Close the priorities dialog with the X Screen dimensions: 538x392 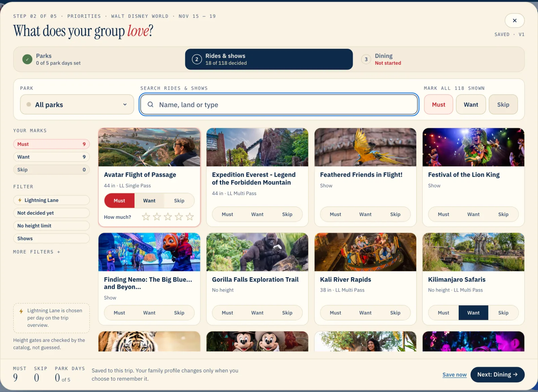(x=514, y=20)
